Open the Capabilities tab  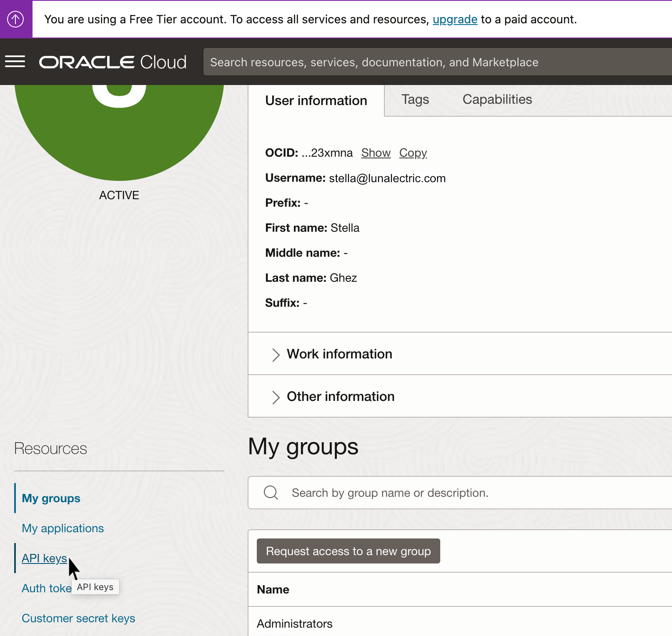tap(497, 100)
